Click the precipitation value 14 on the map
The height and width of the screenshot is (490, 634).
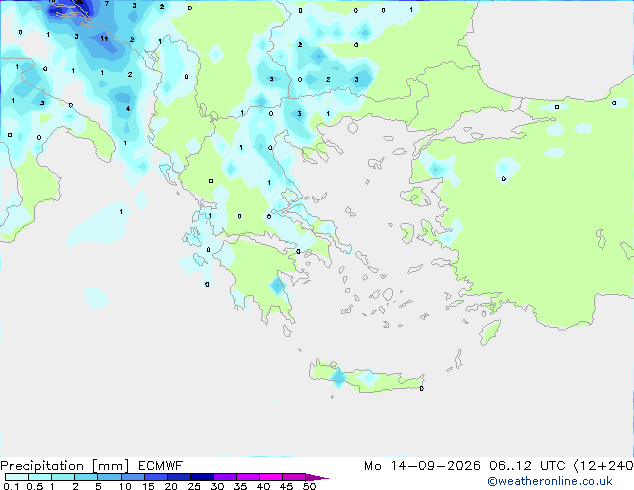(x=104, y=38)
